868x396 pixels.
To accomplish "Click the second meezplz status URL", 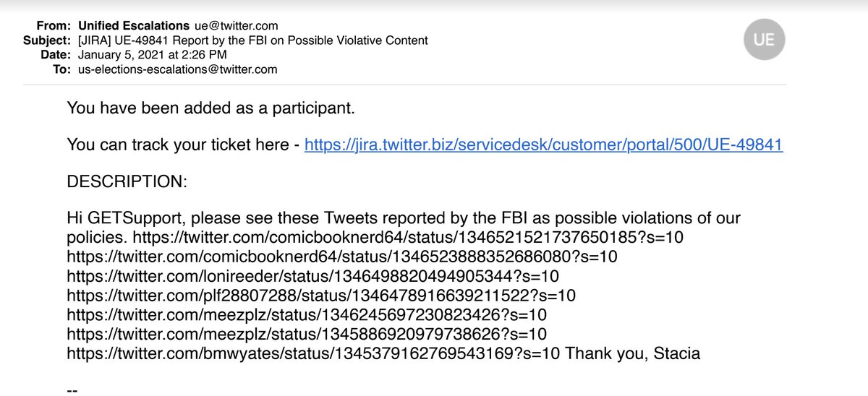I will click(307, 335).
